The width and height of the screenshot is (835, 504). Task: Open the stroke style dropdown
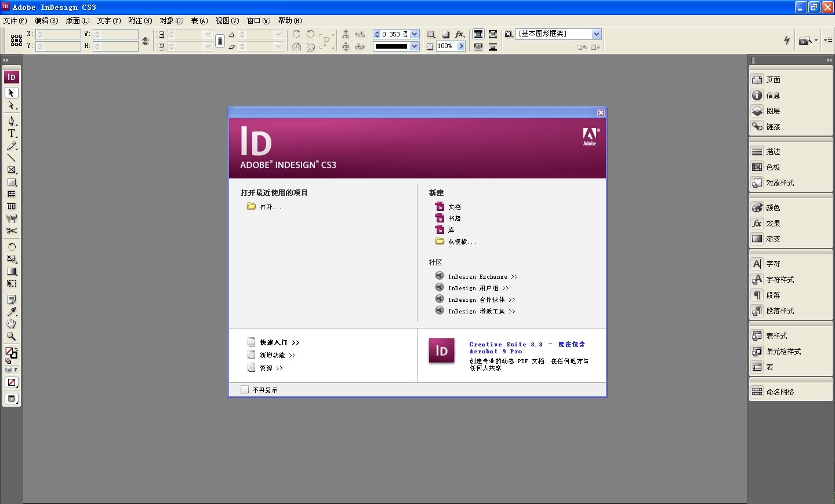click(414, 46)
